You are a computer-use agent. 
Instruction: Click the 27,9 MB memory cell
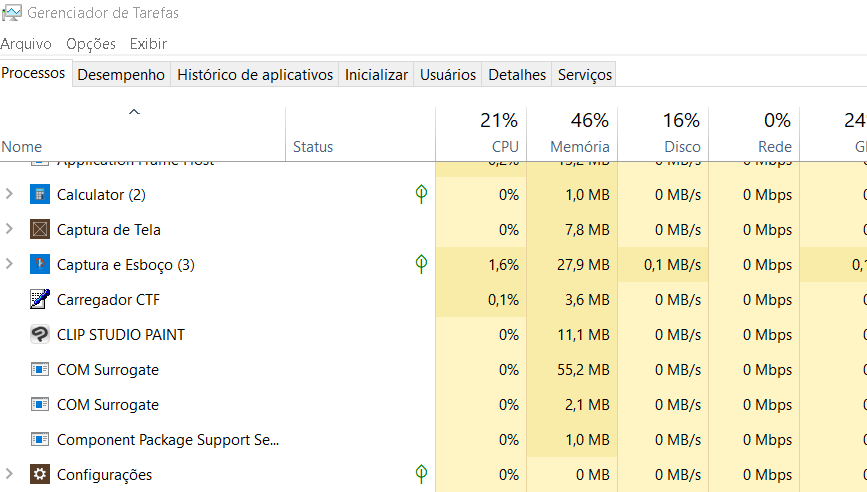[572, 265]
